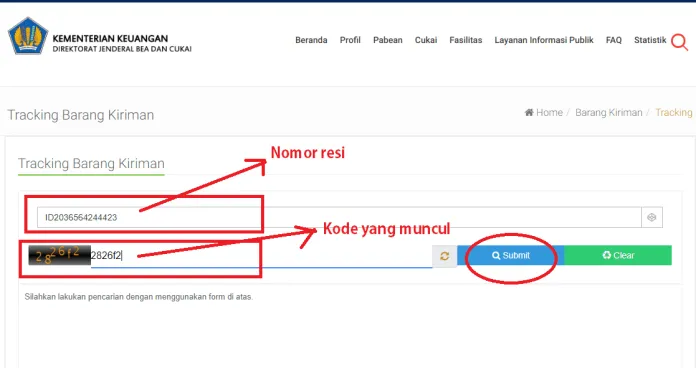Image resolution: width=696 pixels, height=368 pixels.
Task: Go to the FAQ page
Action: coord(613,40)
